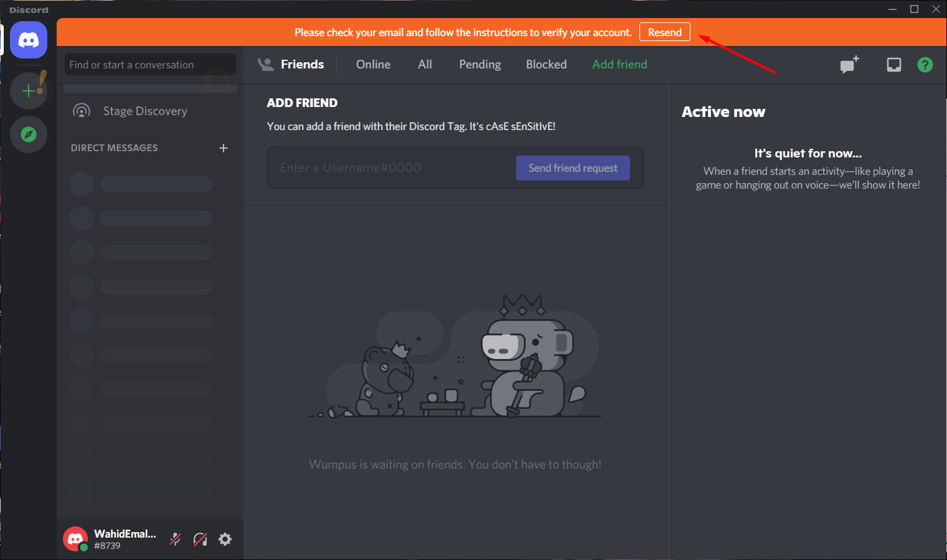
Task: Close the Discord window
Action: pos(936,9)
